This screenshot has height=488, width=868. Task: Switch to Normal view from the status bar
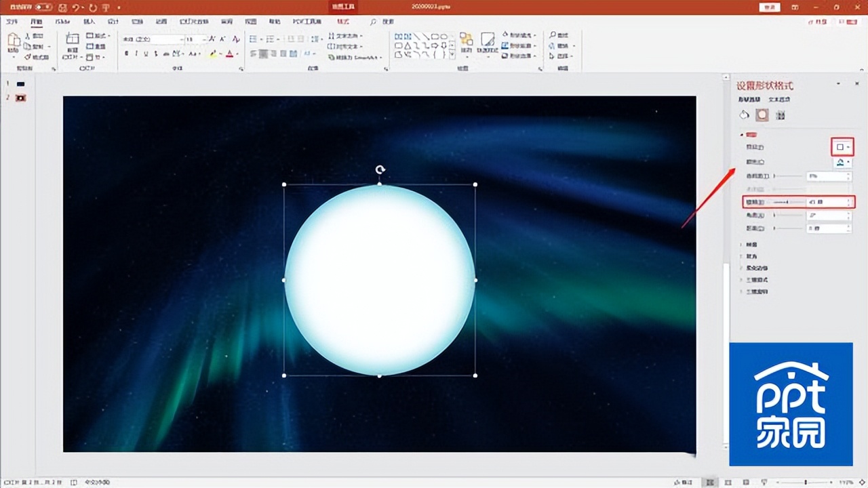point(710,482)
